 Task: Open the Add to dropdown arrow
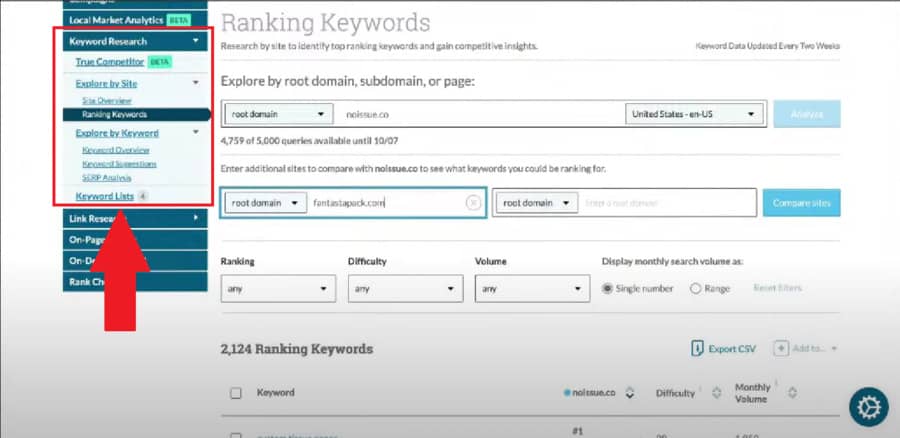pos(834,348)
